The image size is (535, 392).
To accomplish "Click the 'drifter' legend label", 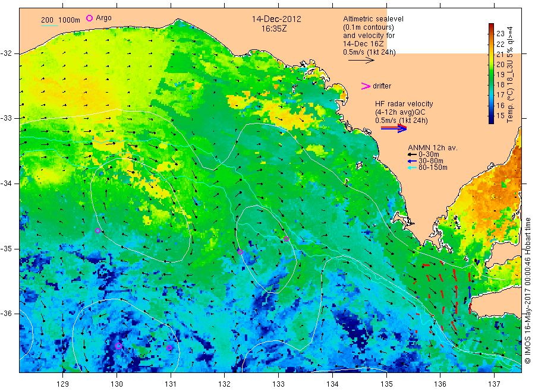I will tap(382, 86).
